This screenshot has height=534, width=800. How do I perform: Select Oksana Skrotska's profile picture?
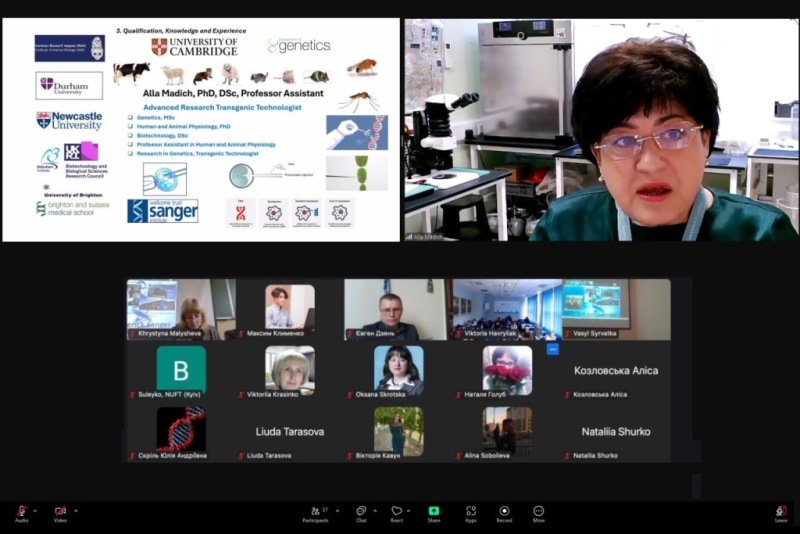(399, 370)
